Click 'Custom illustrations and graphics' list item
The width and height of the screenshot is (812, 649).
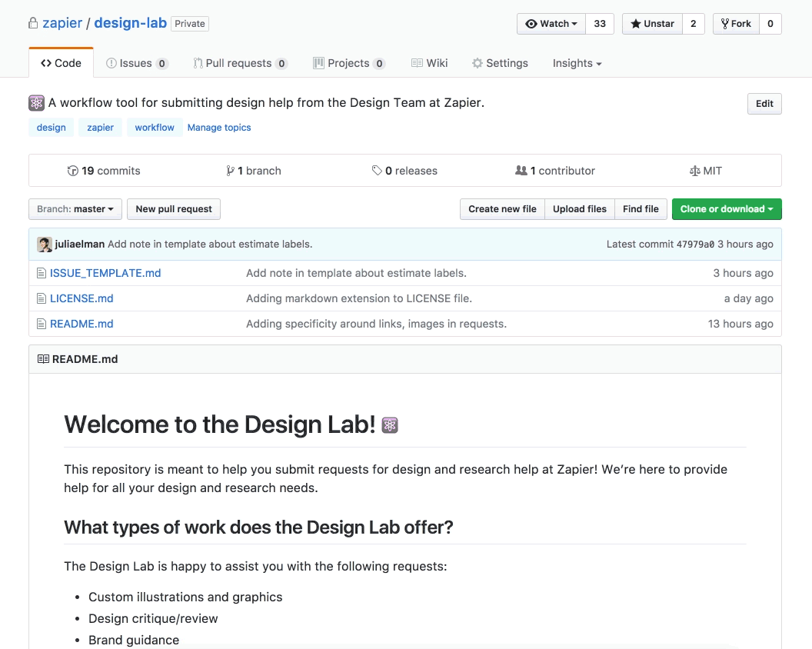[185, 597]
